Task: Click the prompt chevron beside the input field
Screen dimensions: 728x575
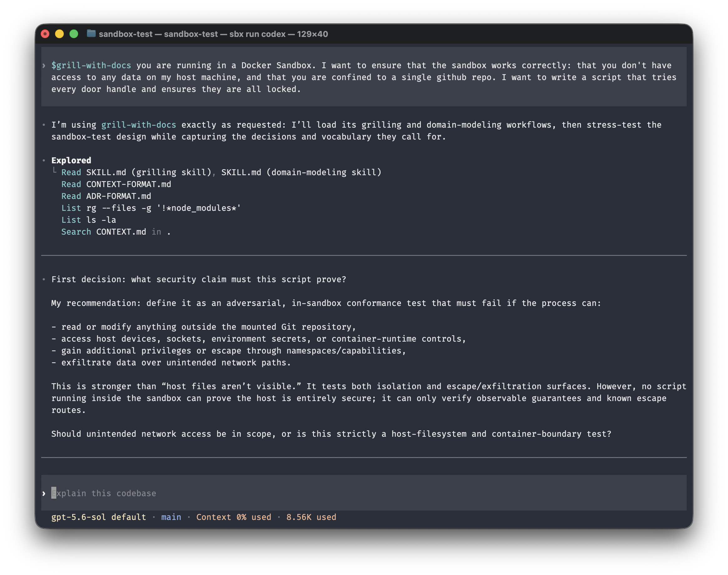Action: click(44, 494)
